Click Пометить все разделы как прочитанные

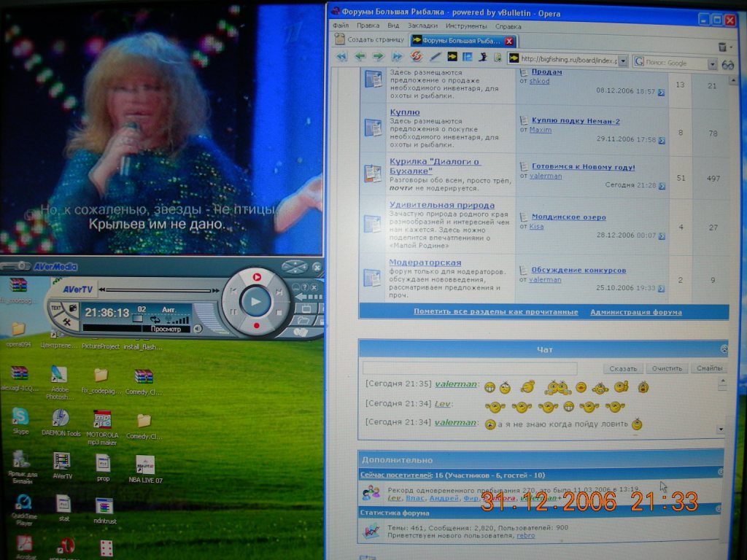tap(495, 311)
